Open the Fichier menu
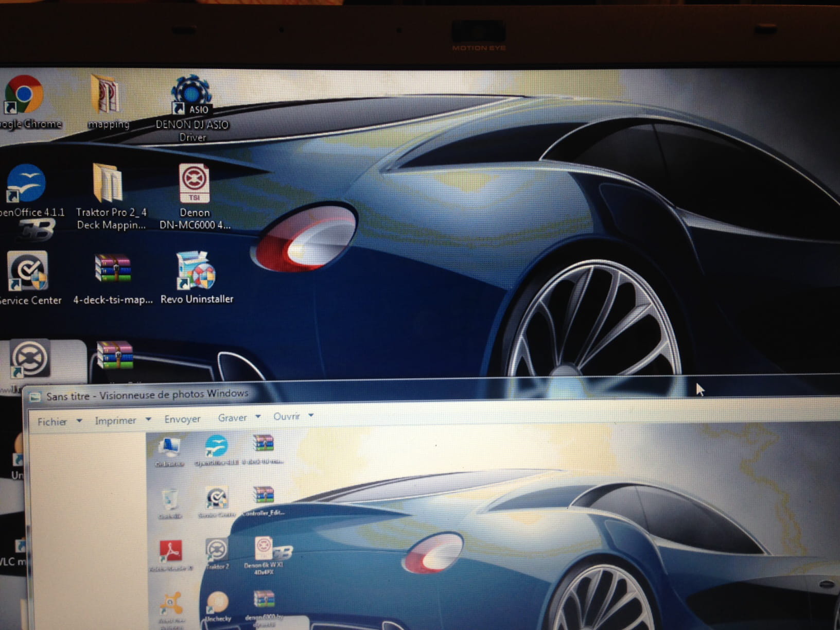The width and height of the screenshot is (840, 630). tap(52, 422)
